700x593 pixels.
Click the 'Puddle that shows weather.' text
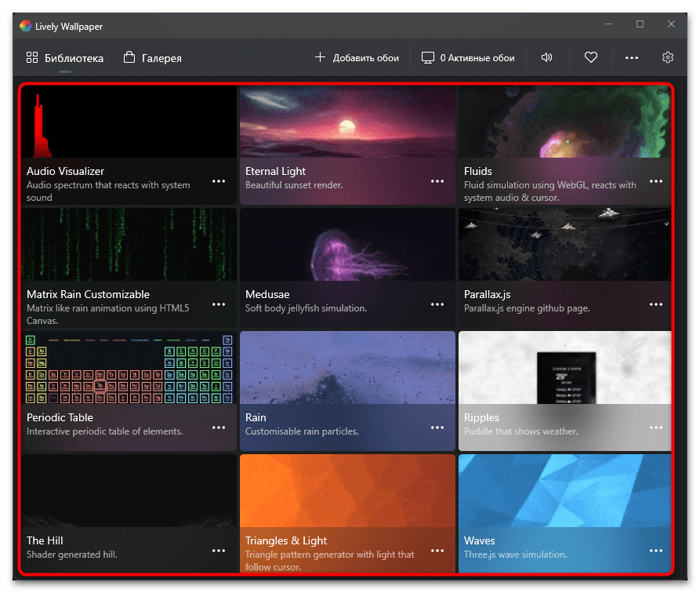[x=521, y=431]
